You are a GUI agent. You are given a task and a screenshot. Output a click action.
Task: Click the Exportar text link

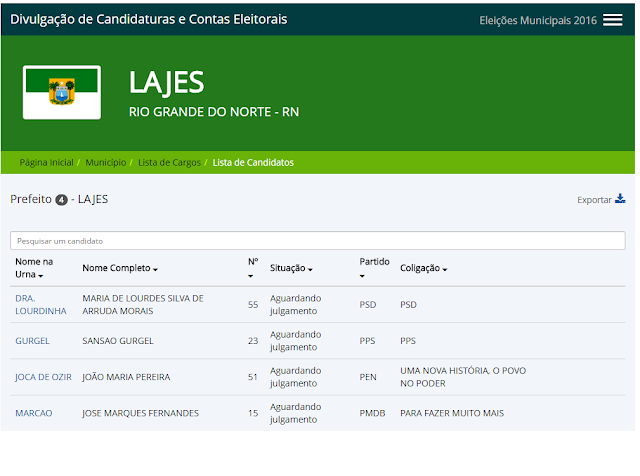click(x=594, y=200)
